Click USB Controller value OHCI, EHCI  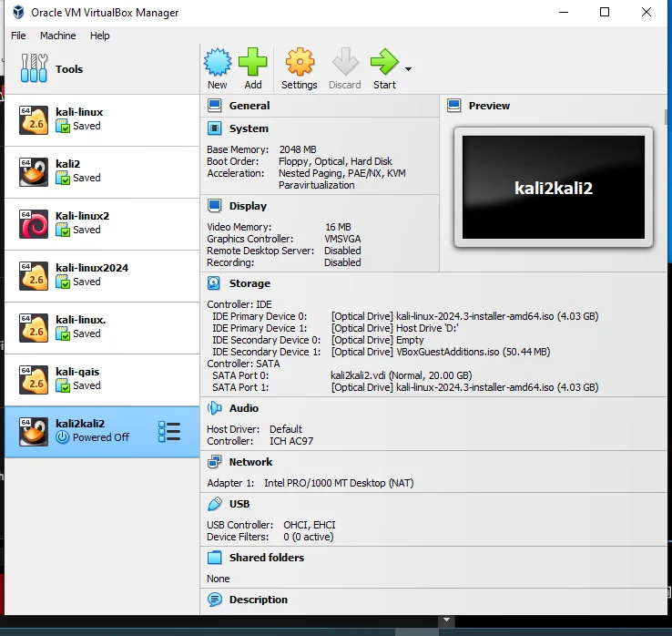pos(310,525)
